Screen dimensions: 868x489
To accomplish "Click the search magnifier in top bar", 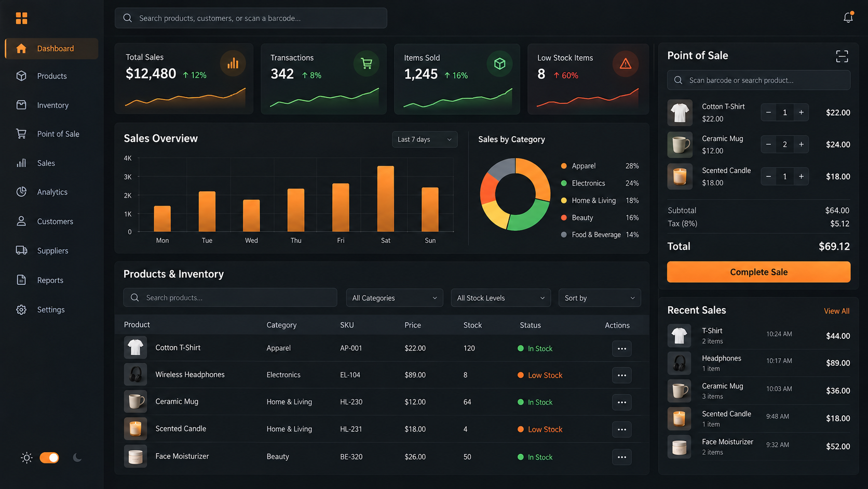I will click(127, 18).
